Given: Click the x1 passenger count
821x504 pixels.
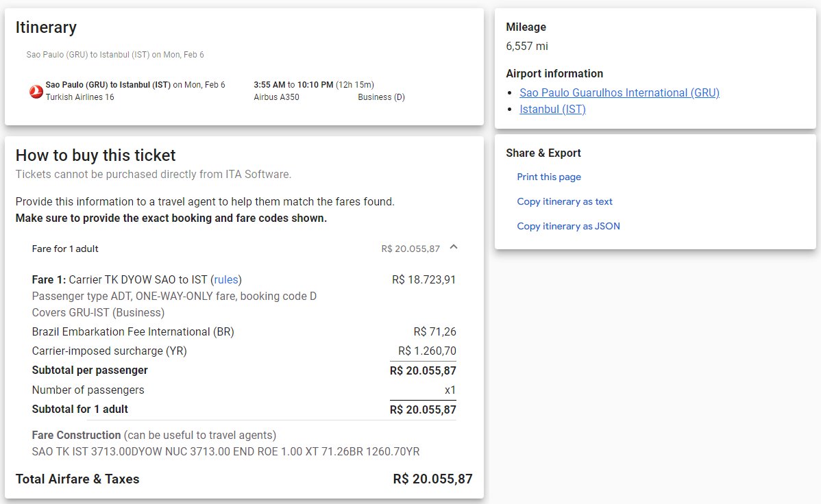Looking at the screenshot, I should [450, 390].
